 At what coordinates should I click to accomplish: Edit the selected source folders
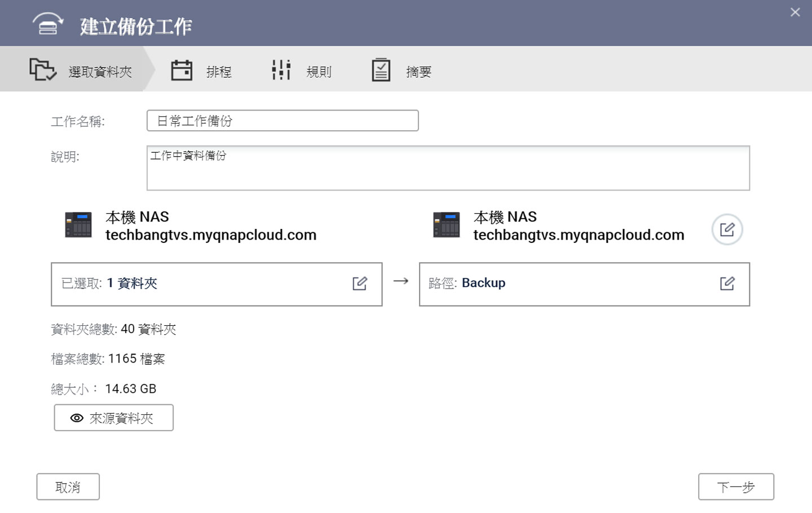click(x=360, y=283)
